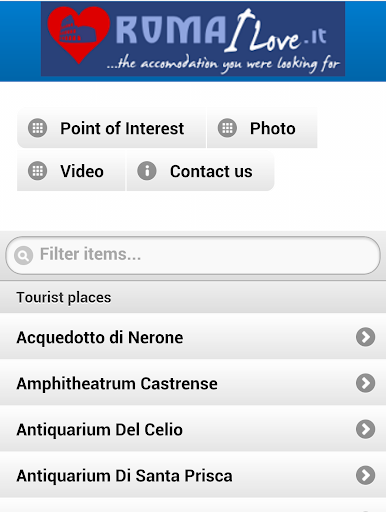Click the red heart Colosseum logo

79,35
